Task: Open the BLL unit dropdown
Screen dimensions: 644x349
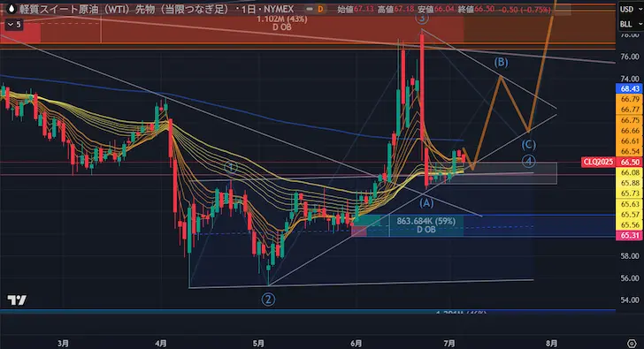Action: [x=630, y=24]
